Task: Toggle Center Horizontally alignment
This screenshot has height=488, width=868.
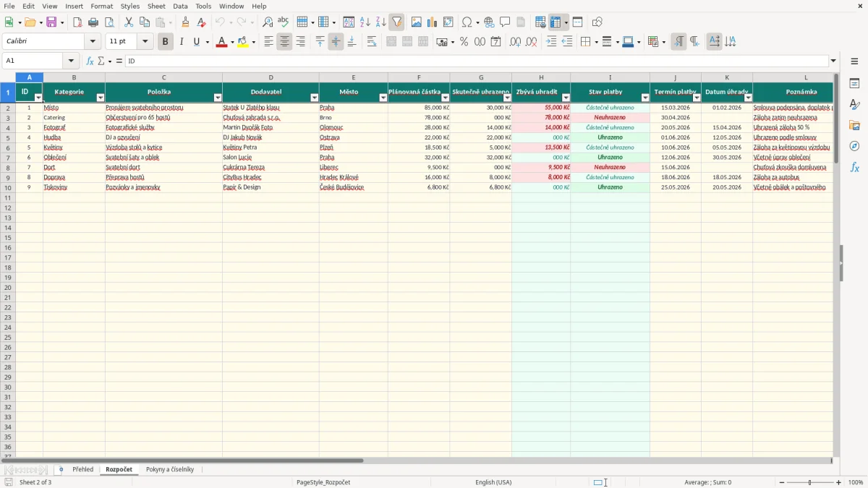Action: coord(284,42)
